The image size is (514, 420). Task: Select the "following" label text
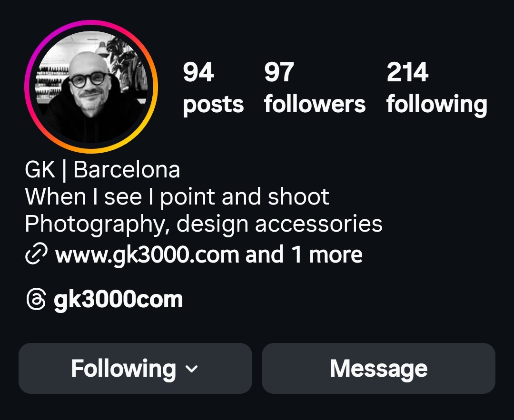tap(436, 105)
